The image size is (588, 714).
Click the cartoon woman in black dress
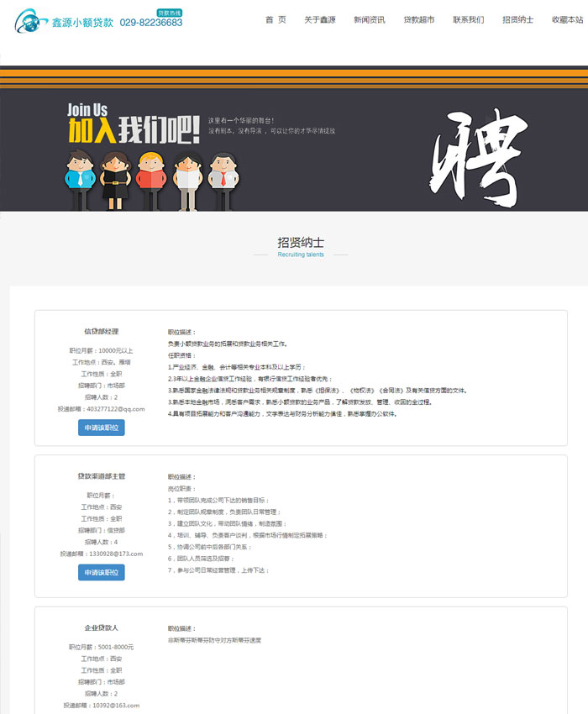tap(114, 179)
